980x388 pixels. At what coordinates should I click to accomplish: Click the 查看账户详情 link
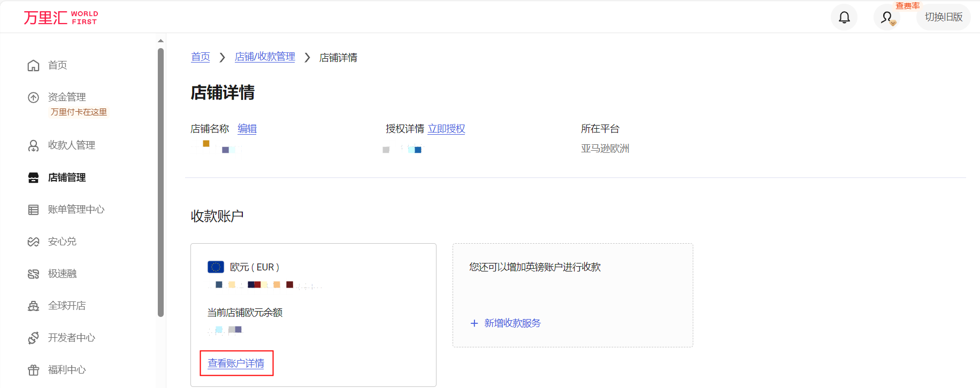coord(236,363)
